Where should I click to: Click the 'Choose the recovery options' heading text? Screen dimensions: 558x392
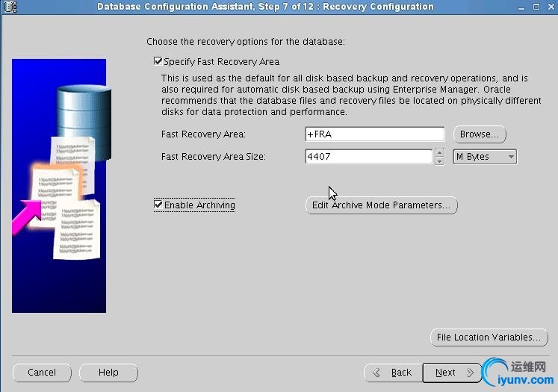pyautogui.click(x=246, y=42)
